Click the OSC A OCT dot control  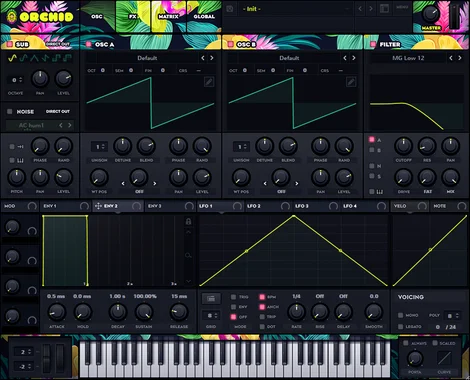pos(103,70)
